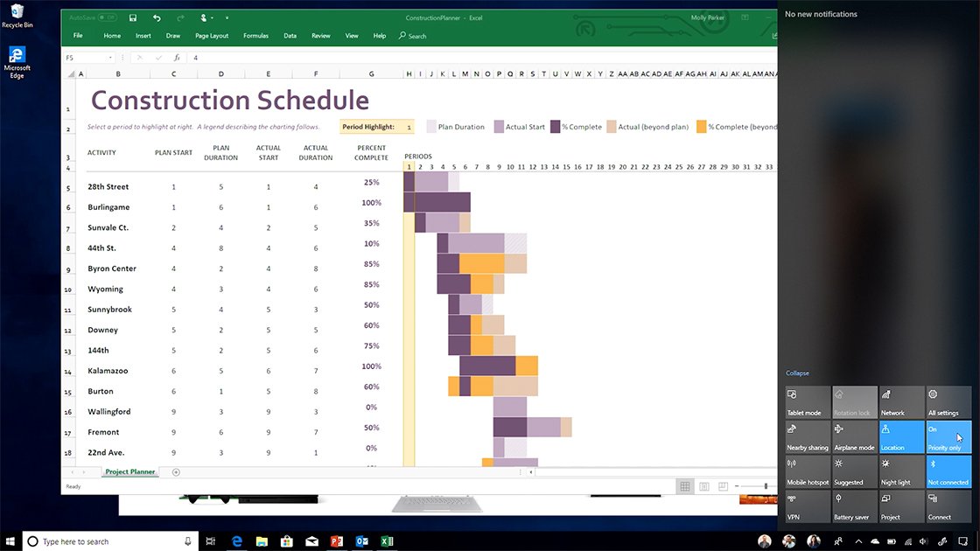Image resolution: width=980 pixels, height=551 pixels.
Task: Click the Connect quick action tile
Action: (x=948, y=506)
